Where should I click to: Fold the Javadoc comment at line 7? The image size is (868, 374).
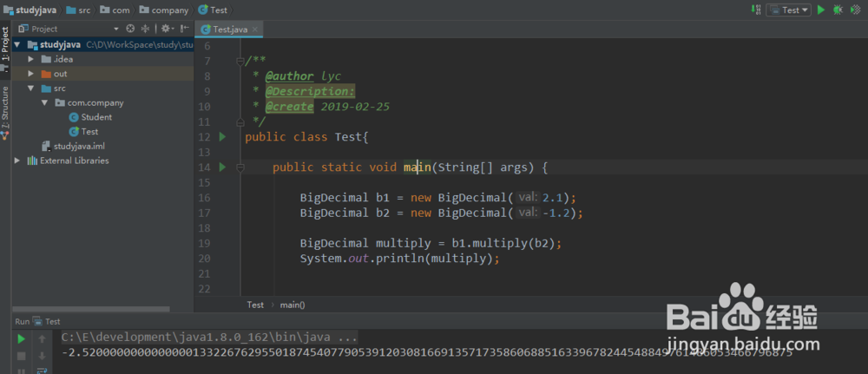coord(240,61)
